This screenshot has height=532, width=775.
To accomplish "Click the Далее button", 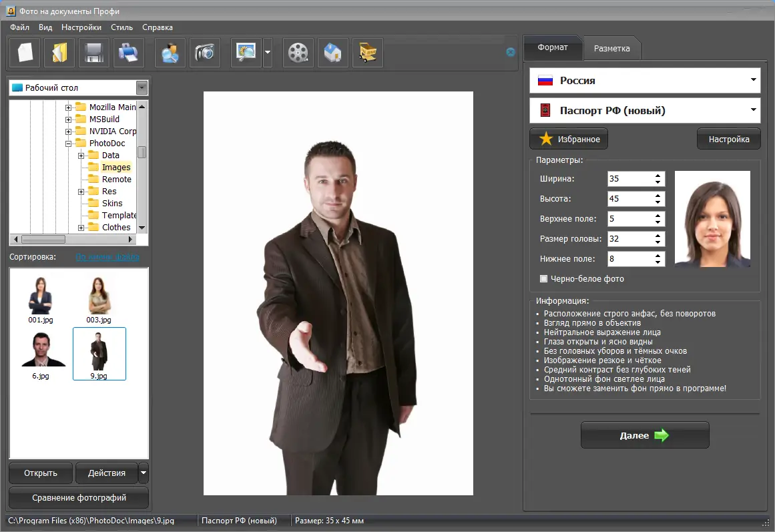I will (644, 435).
